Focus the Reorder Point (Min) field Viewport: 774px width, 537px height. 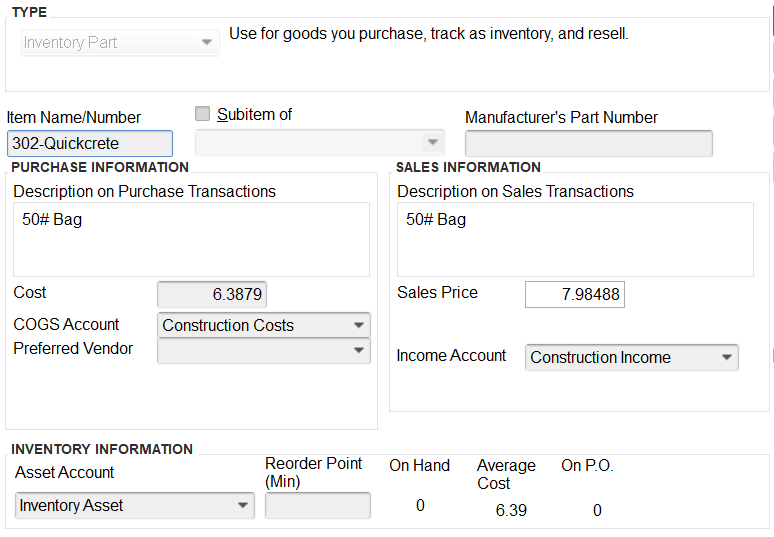click(x=317, y=506)
